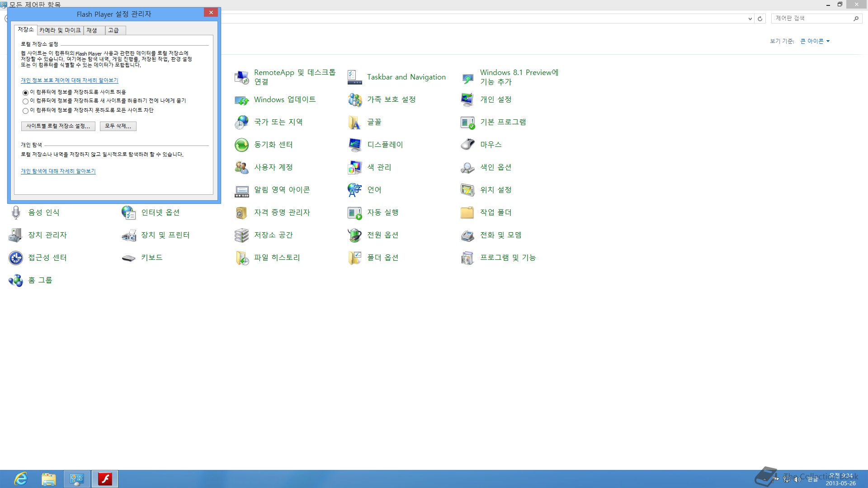The width and height of the screenshot is (868, 488).
Task: Switch to the 저장소 tab
Action: tap(26, 30)
